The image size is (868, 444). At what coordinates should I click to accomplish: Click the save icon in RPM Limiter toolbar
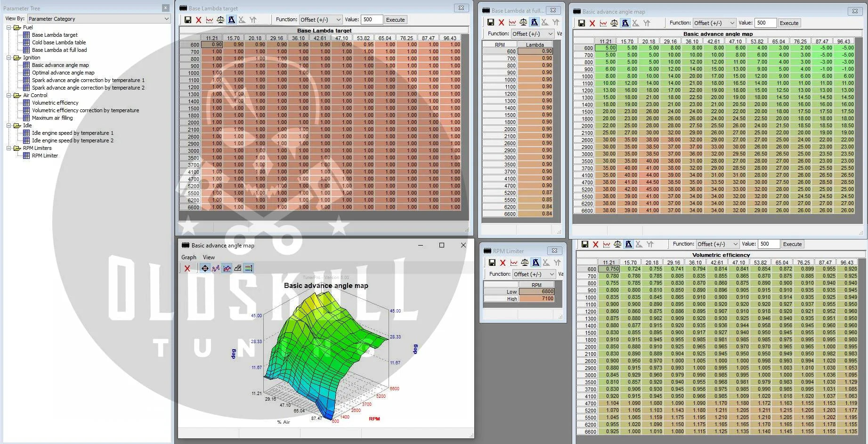click(x=492, y=263)
